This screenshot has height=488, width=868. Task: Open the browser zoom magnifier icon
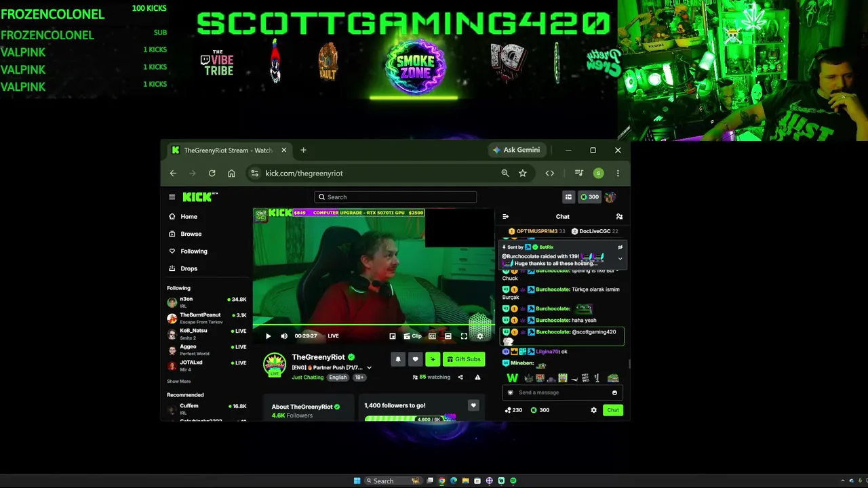[505, 174]
